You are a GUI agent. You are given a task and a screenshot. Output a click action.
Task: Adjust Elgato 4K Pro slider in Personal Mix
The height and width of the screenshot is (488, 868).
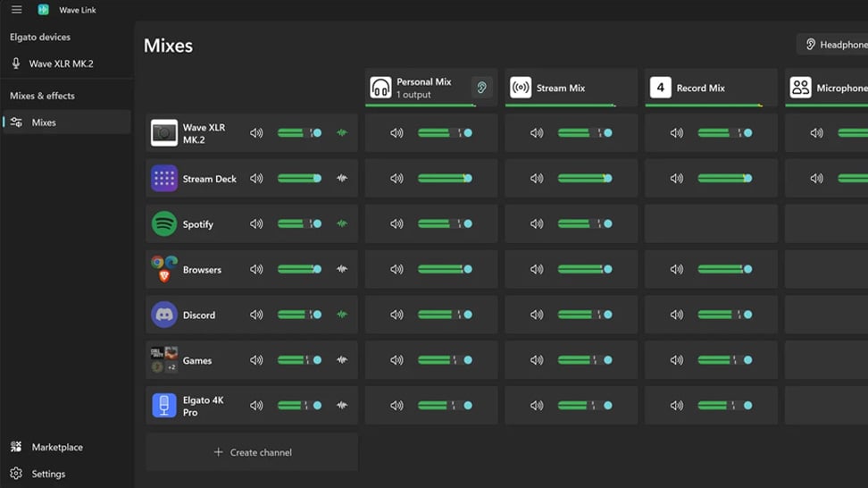point(445,406)
